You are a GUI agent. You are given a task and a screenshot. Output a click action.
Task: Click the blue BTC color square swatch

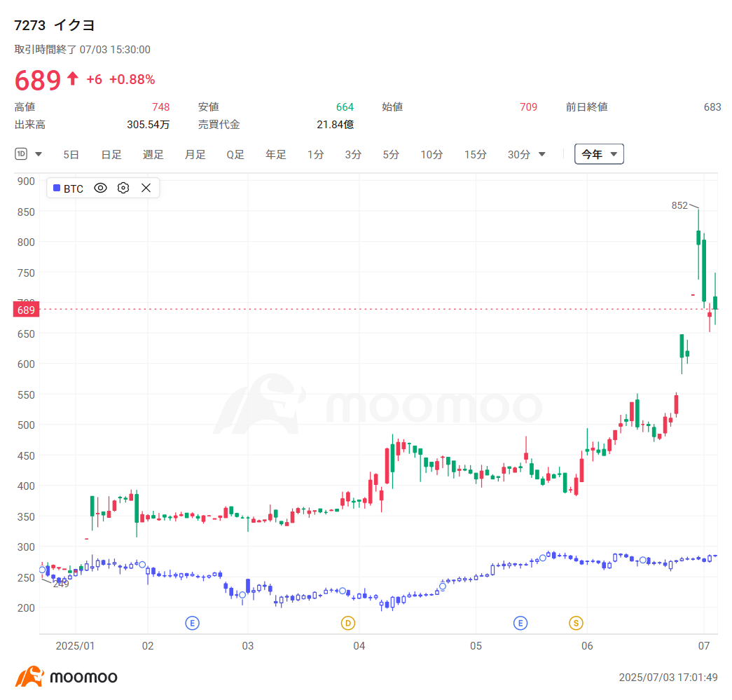[57, 188]
